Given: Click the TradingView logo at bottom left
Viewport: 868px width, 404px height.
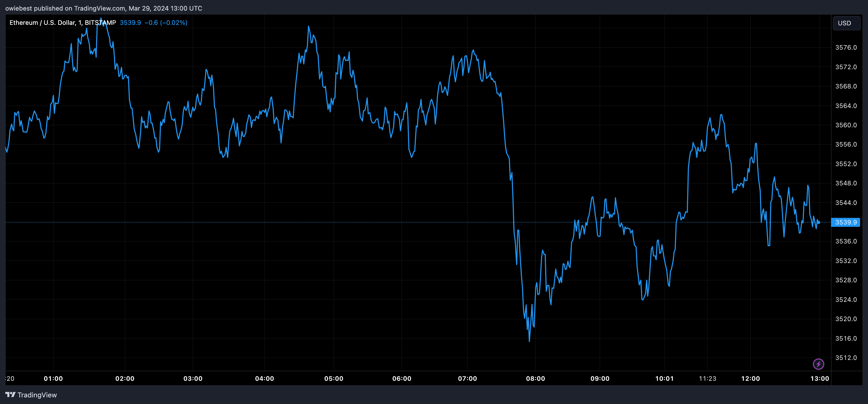Looking at the screenshot, I should (x=31, y=395).
